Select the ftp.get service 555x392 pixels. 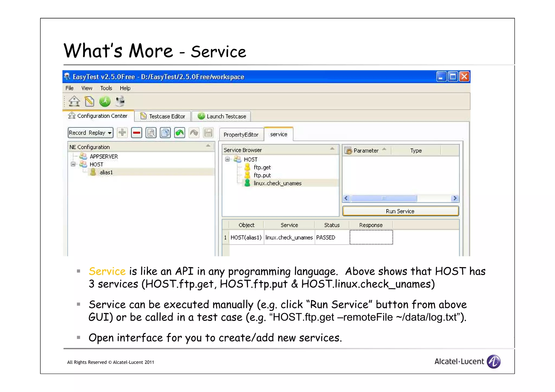262,167
